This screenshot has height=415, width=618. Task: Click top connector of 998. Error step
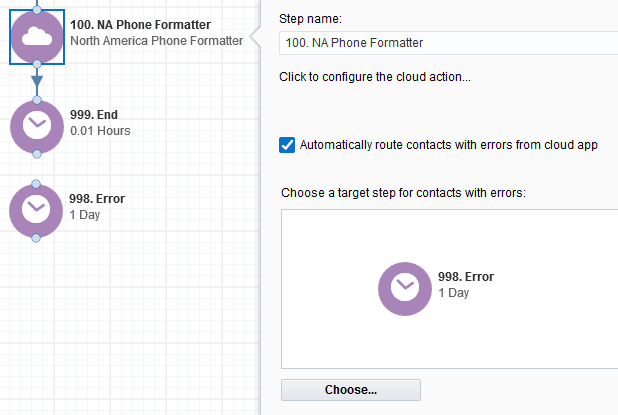(x=36, y=184)
